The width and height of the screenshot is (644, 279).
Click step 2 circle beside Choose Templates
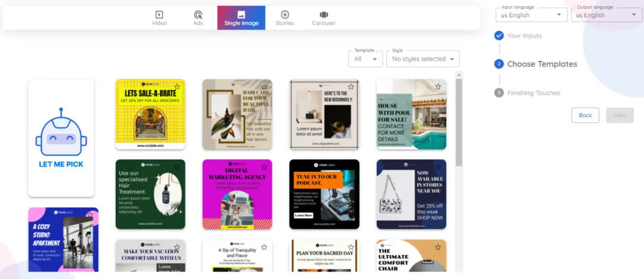pyautogui.click(x=499, y=64)
